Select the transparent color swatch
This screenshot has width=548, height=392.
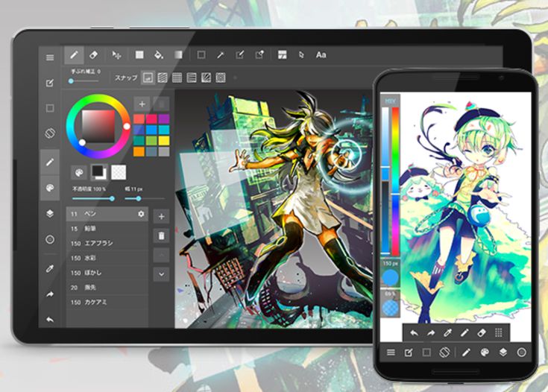[x=119, y=172]
